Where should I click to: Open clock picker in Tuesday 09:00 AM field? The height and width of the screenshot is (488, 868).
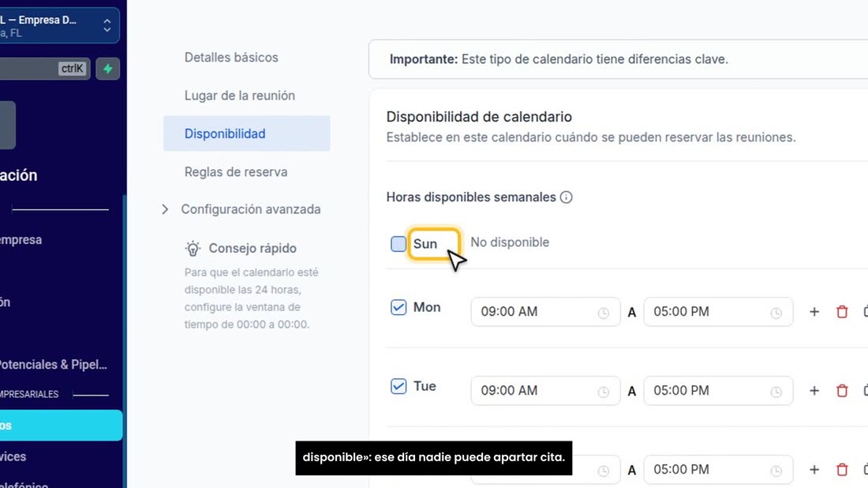(604, 392)
